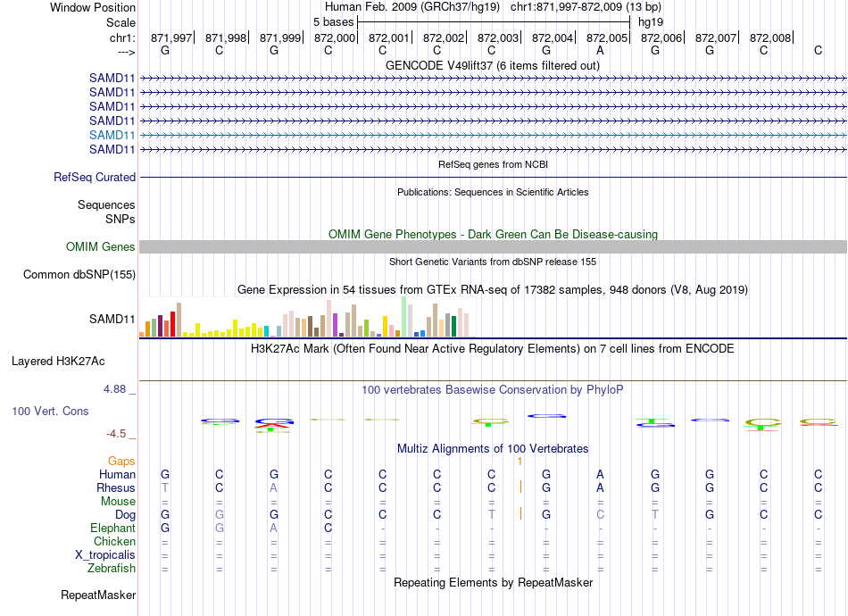Click the 5 bases scale label

click(x=333, y=22)
